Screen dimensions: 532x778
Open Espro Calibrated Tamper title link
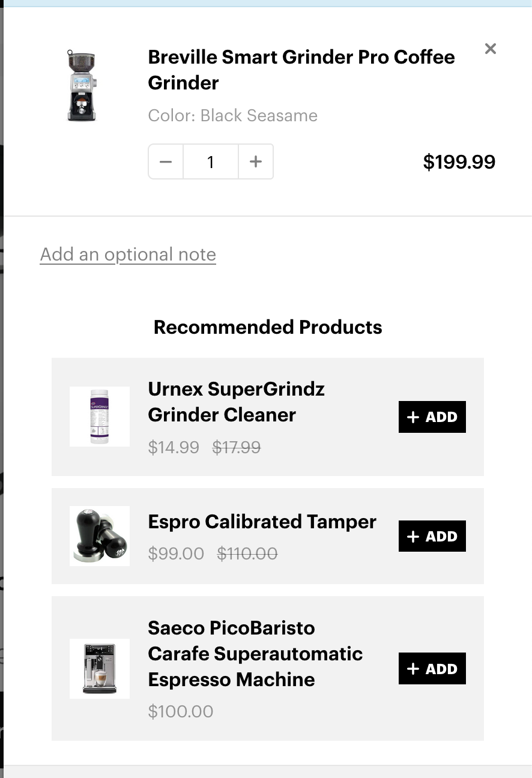262,522
